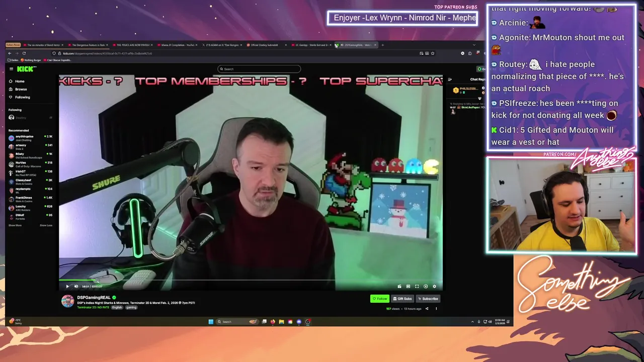Image resolution: width=644 pixels, height=362 pixels.
Task: Open Discord from the taskbar
Action: [299, 322]
